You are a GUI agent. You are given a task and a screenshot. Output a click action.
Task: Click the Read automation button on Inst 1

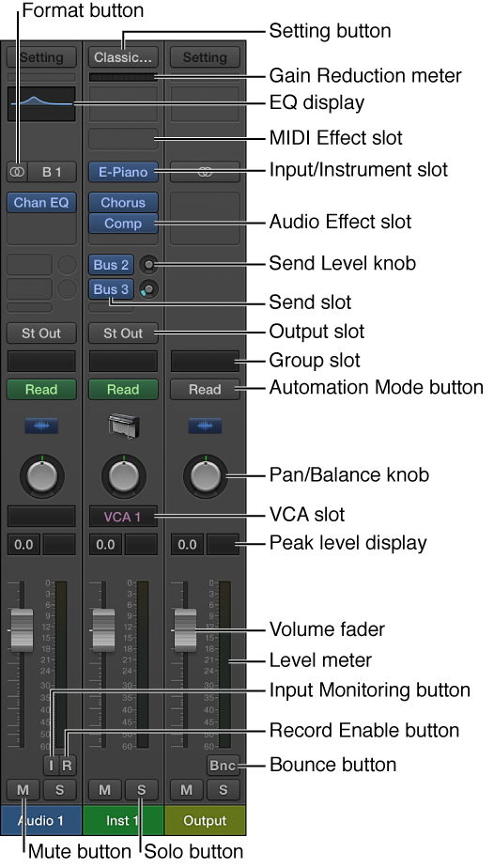pyautogui.click(x=123, y=390)
